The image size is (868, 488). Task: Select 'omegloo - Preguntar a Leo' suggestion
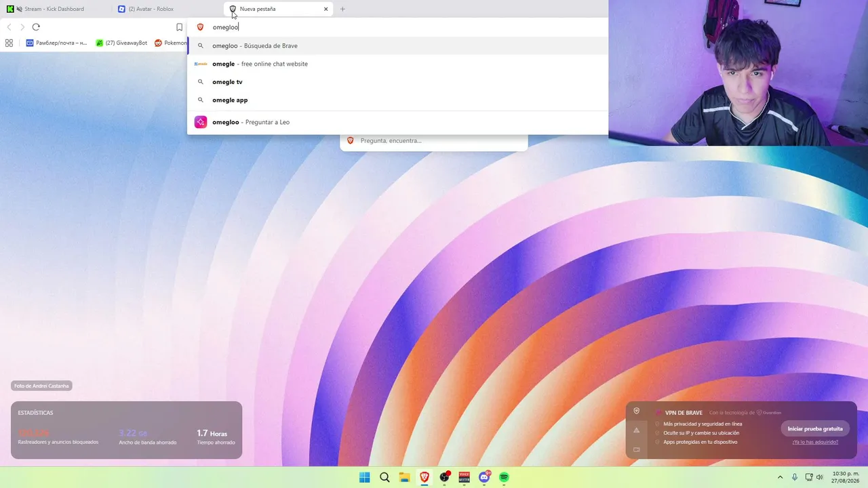pyautogui.click(x=398, y=122)
